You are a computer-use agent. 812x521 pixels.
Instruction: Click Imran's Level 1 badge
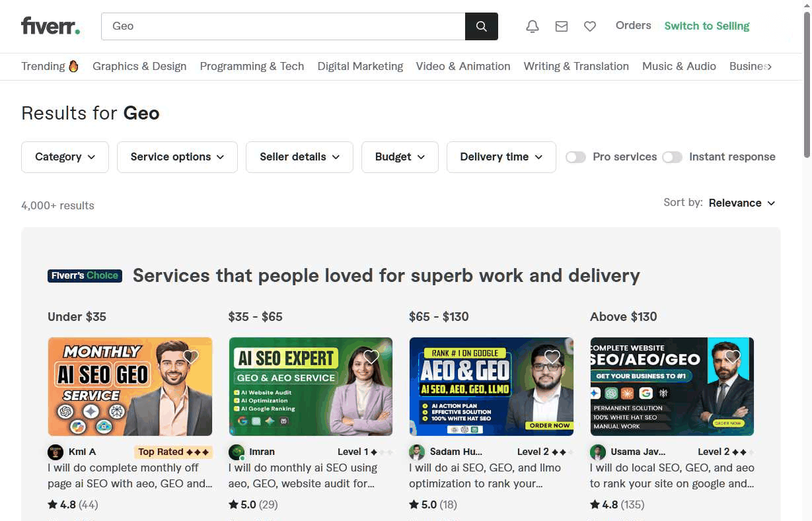(x=365, y=452)
